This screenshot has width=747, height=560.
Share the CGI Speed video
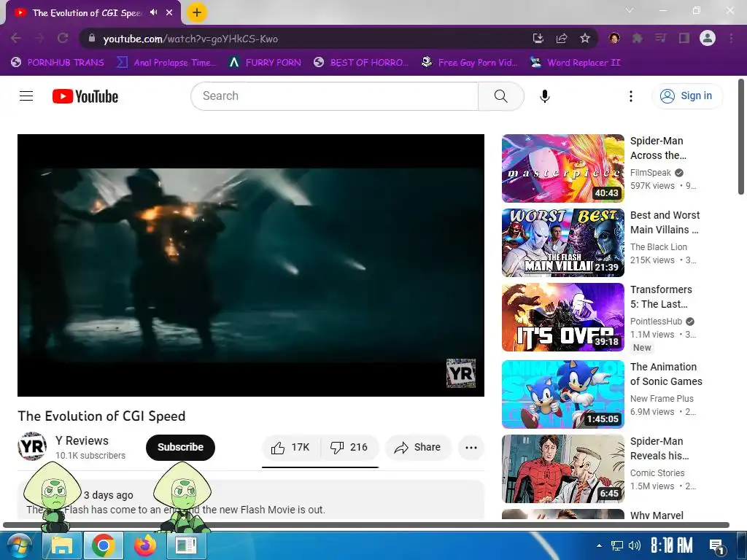point(418,448)
